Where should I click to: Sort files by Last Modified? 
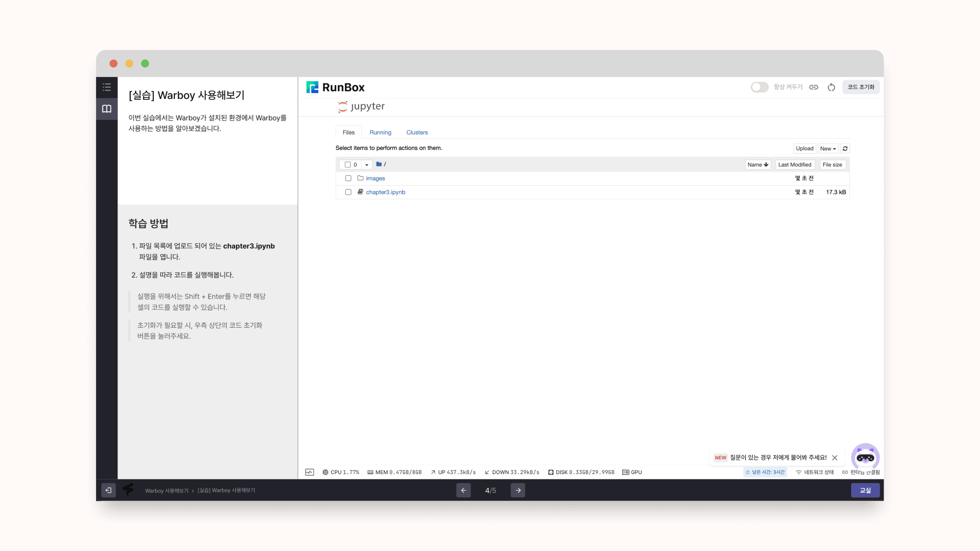794,165
